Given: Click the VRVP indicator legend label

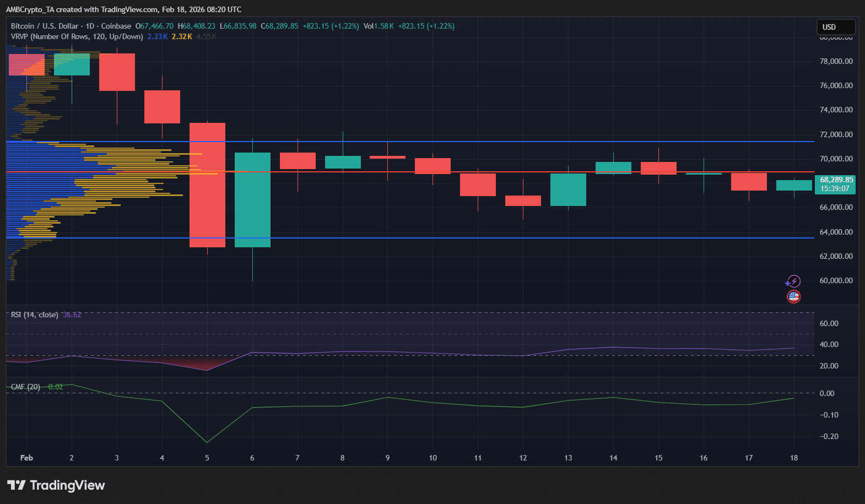Looking at the screenshot, I should (x=77, y=36).
